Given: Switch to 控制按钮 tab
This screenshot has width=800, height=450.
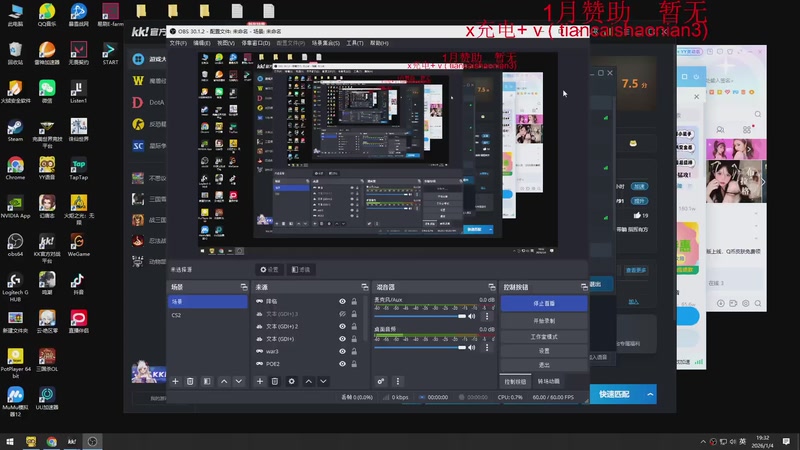Looking at the screenshot, I should (x=515, y=382).
